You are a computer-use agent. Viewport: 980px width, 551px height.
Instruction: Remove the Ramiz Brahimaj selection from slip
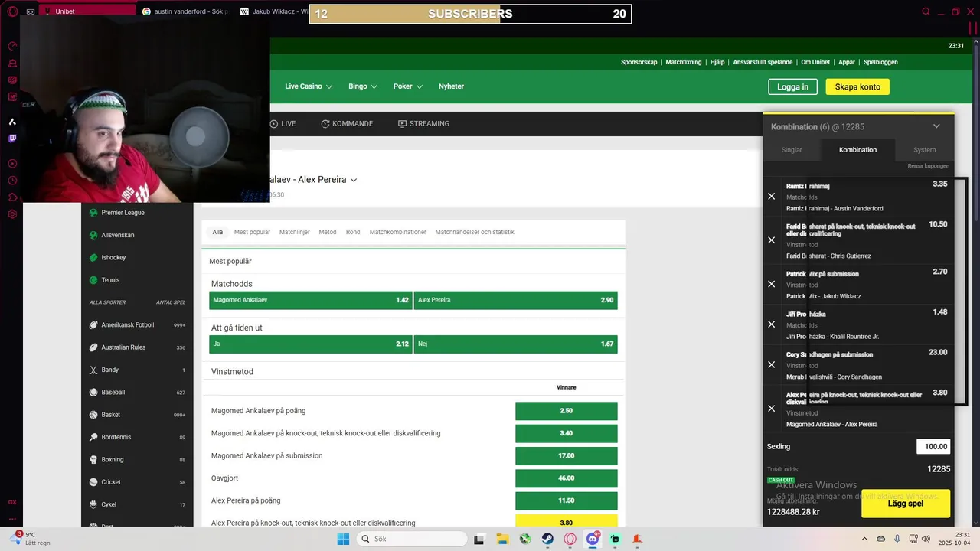pyautogui.click(x=772, y=197)
